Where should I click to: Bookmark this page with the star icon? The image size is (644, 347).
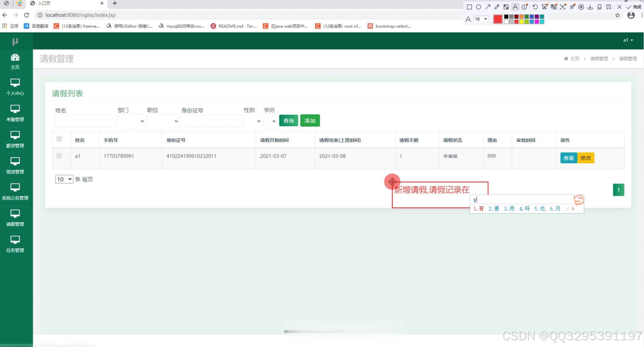click(x=617, y=15)
